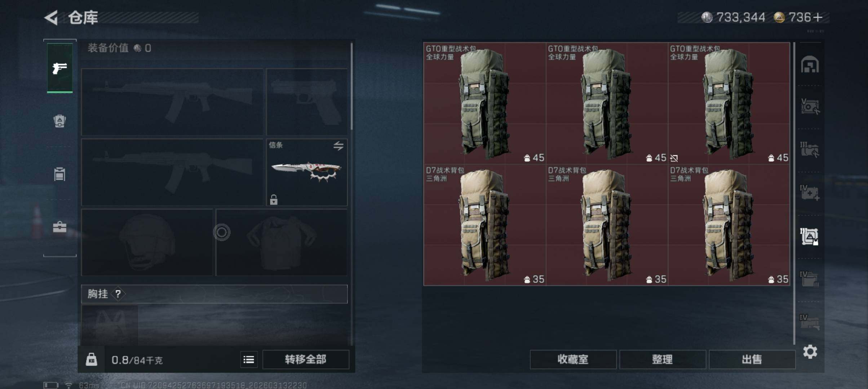
Task: Open the 胸挂 help question mark
Action: 118,294
